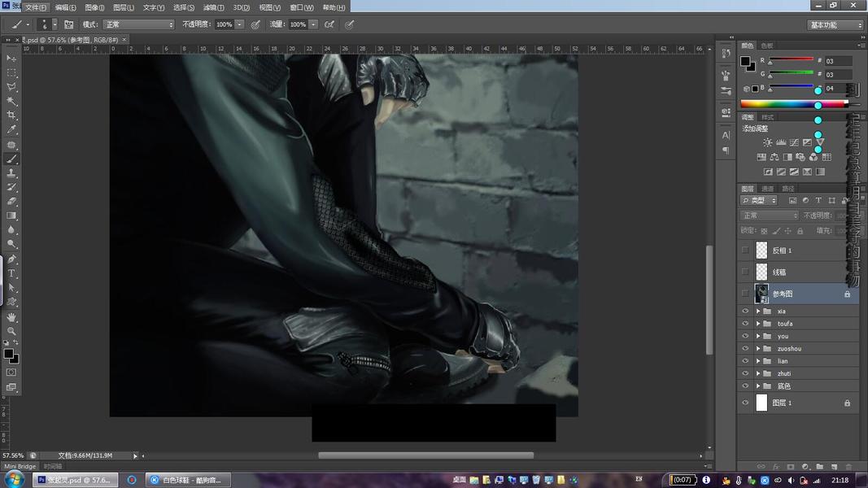The height and width of the screenshot is (488, 868).
Task: Select the Hand tool
Action: click(11, 317)
